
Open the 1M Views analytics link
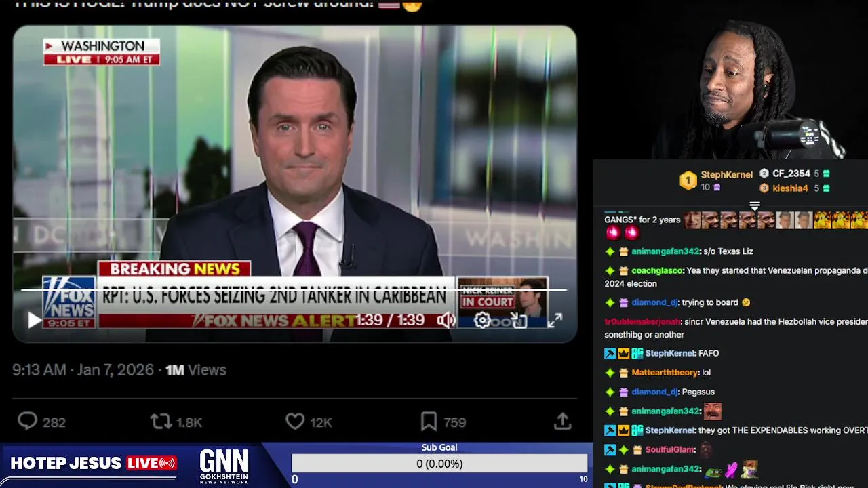point(196,370)
